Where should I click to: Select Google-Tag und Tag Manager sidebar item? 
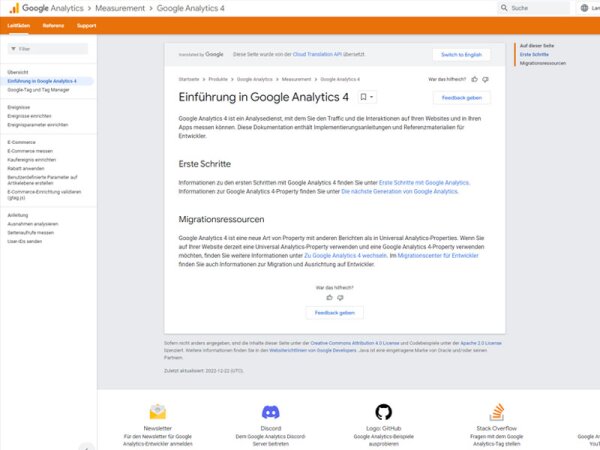pos(38,90)
